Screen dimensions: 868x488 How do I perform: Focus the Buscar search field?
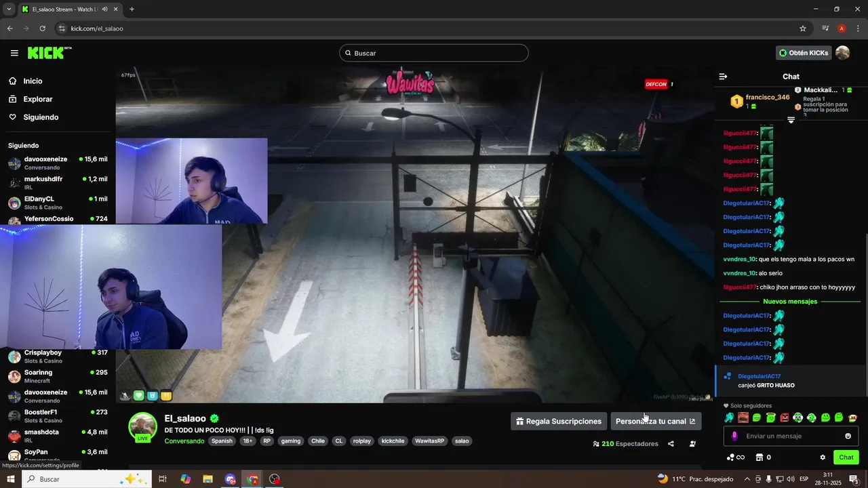click(x=434, y=53)
